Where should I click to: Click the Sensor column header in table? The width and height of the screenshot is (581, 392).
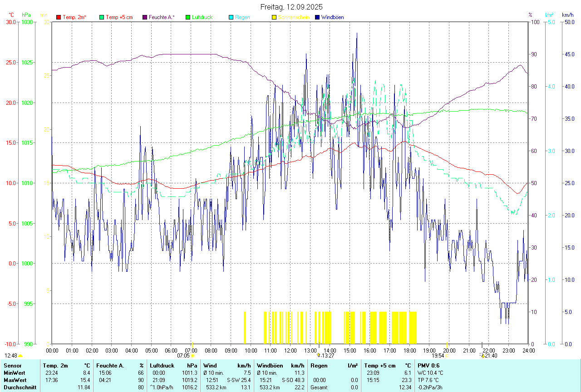tap(12, 365)
